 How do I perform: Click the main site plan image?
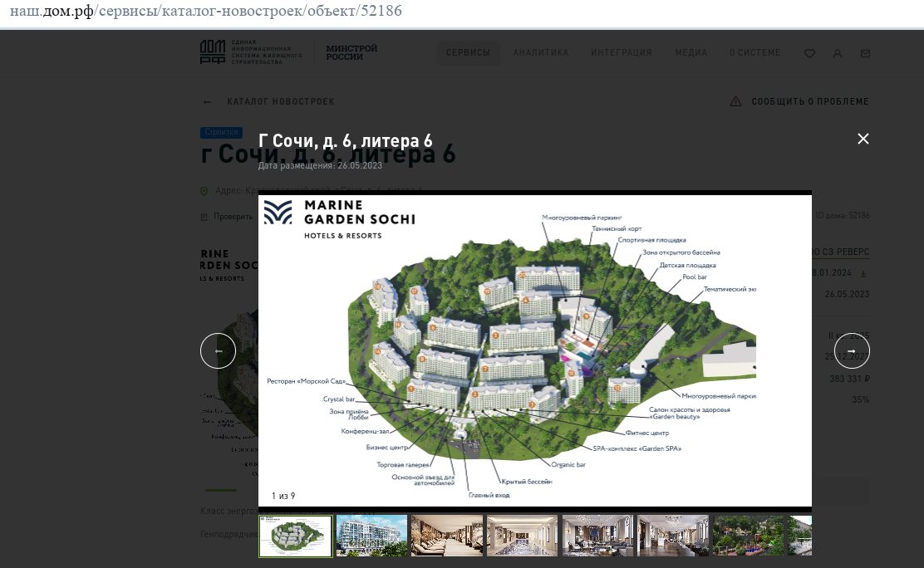535,350
